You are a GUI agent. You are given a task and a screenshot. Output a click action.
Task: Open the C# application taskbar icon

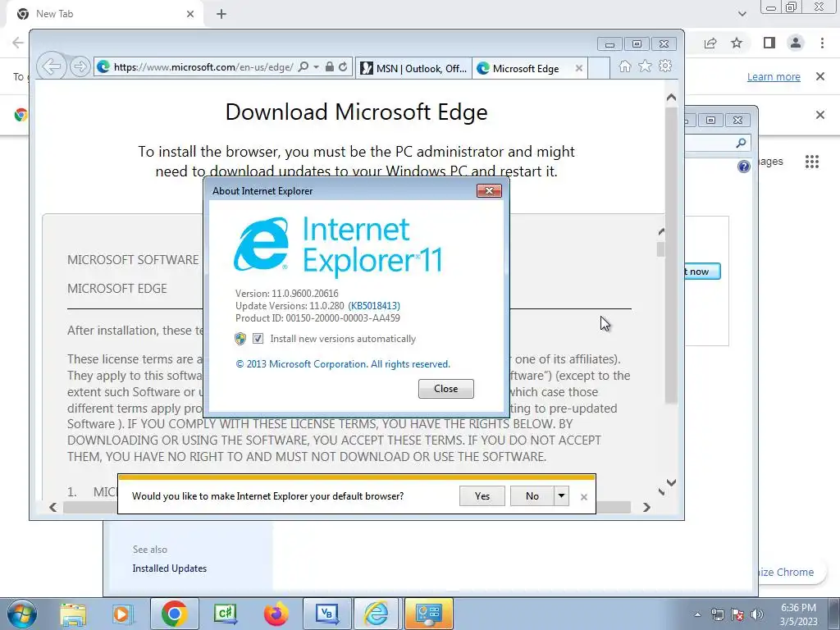pos(226,614)
